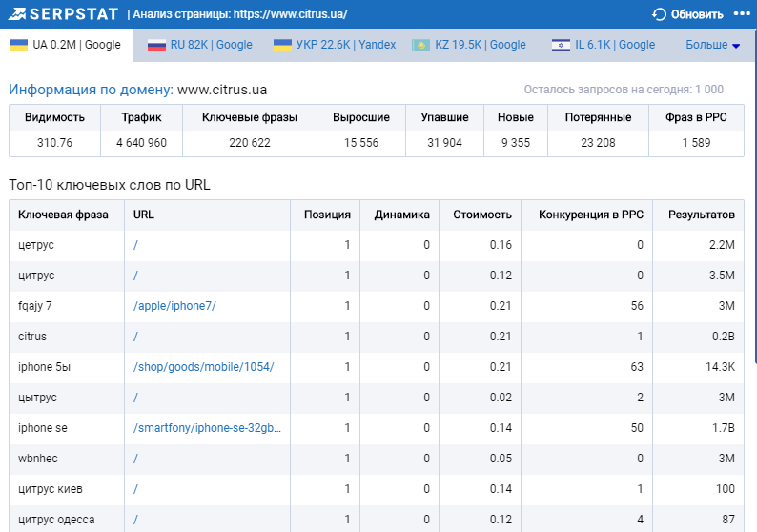
Task: Click the Потерянные value 23 208
Action: (x=598, y=143)
